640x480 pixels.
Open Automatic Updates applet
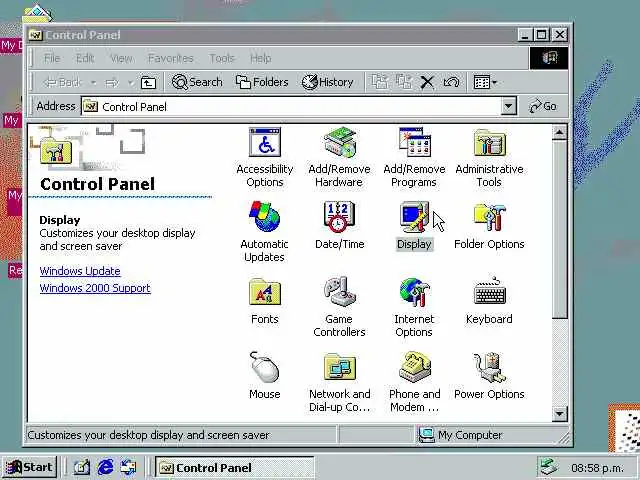click(x=264, y=232)
